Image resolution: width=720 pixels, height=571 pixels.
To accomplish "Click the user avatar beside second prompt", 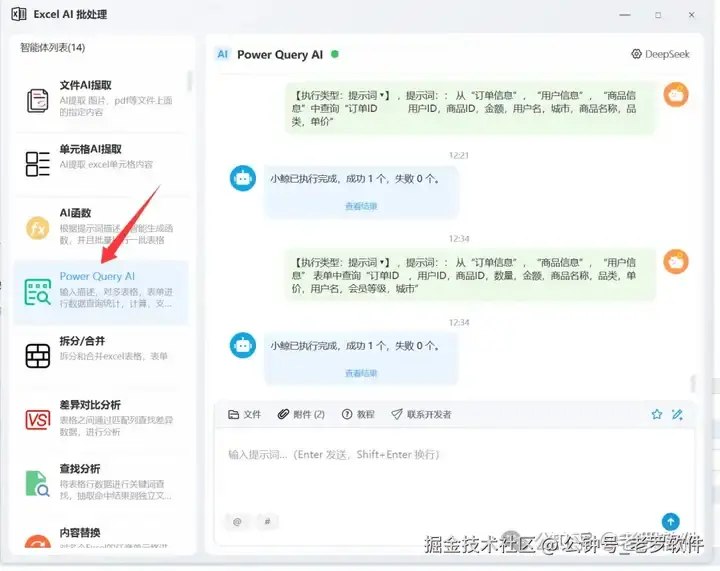I will (676, 262).
